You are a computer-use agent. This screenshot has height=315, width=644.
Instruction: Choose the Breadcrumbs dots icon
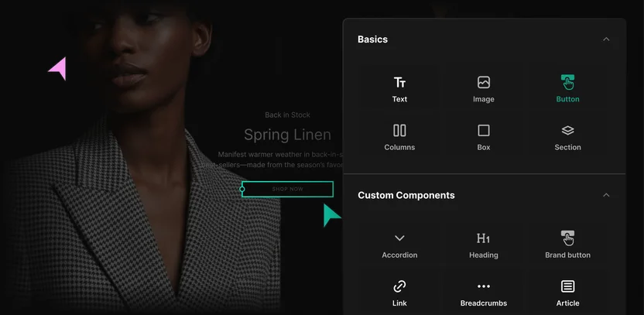coord(484,286)
